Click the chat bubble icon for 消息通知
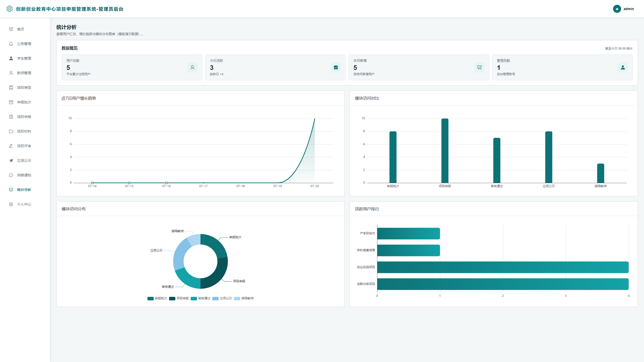644x362 pixels. (11, 175)
